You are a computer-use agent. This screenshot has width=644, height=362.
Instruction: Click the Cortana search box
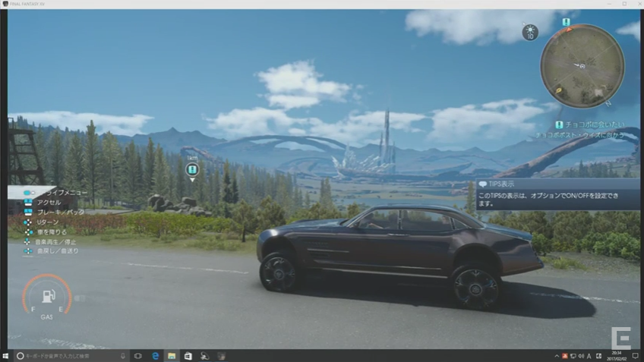click(x=71, y=356)
